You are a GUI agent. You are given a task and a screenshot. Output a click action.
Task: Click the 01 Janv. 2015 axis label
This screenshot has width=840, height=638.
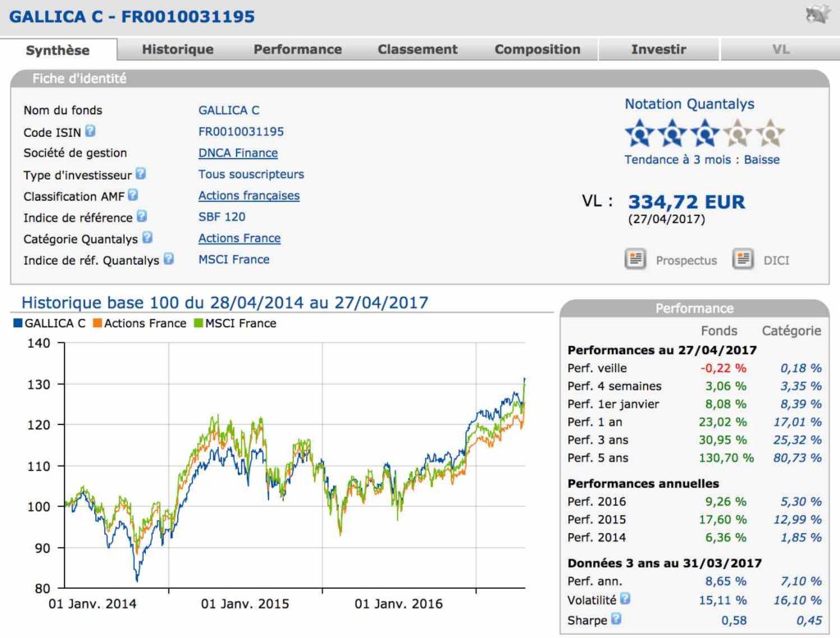[244, 604]
